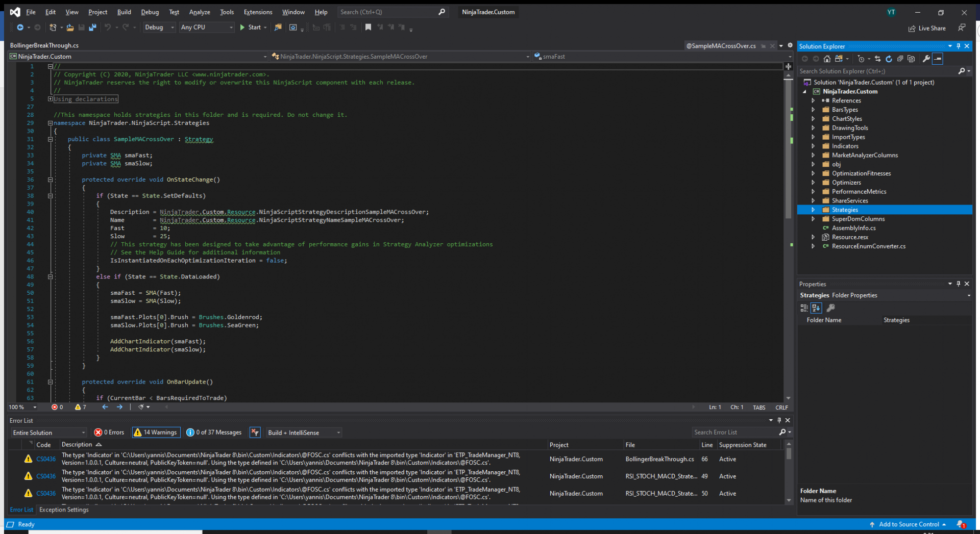Switch to the Exception Settings tab
The height and width of the screenshot is (534, 980).
[64, 510]
